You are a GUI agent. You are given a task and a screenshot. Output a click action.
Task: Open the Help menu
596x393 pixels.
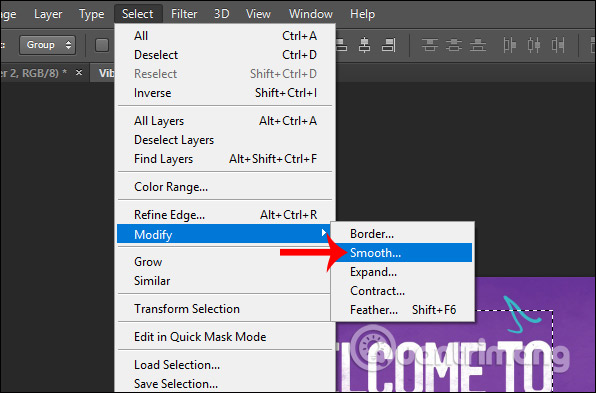[x=363, y=14]
